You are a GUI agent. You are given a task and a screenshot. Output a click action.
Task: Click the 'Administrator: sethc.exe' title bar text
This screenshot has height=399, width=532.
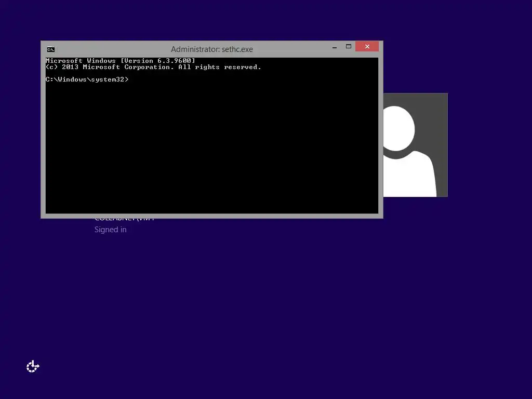point(212,49)
